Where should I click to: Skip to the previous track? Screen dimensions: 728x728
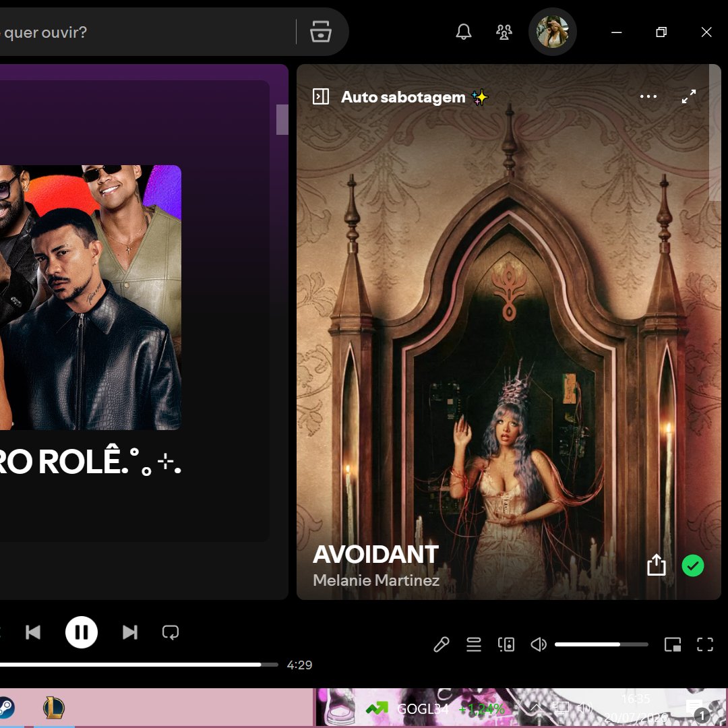33,632
